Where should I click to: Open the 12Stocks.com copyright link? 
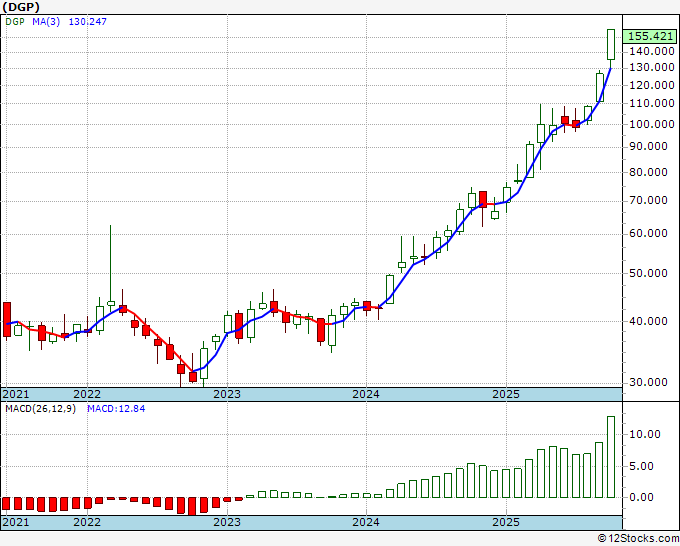(638, 538)
